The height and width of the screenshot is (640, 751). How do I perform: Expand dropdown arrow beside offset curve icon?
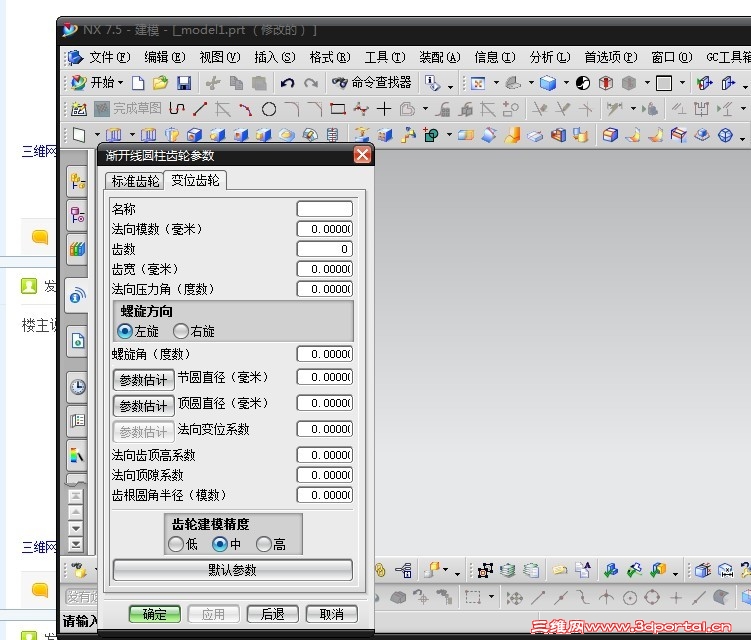(425, 109)
